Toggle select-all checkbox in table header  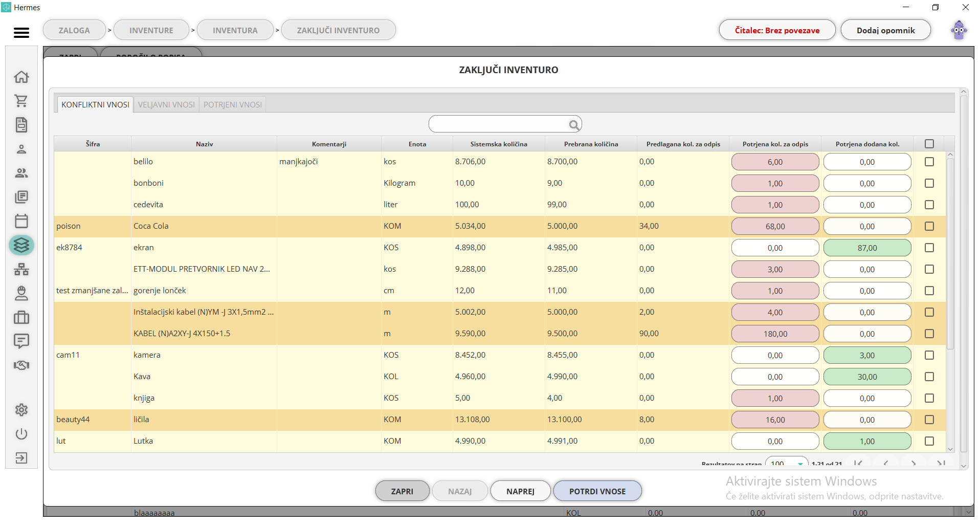929,144
